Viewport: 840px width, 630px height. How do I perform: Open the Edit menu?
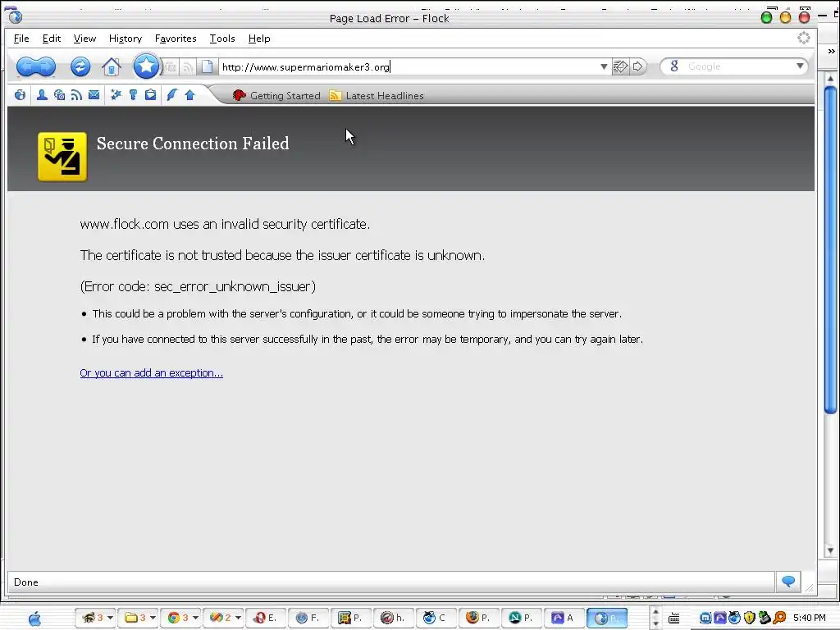52,39
